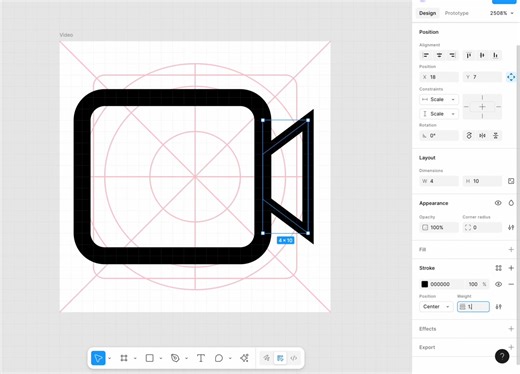Click the rotation 0° field

tap(439, 135)
